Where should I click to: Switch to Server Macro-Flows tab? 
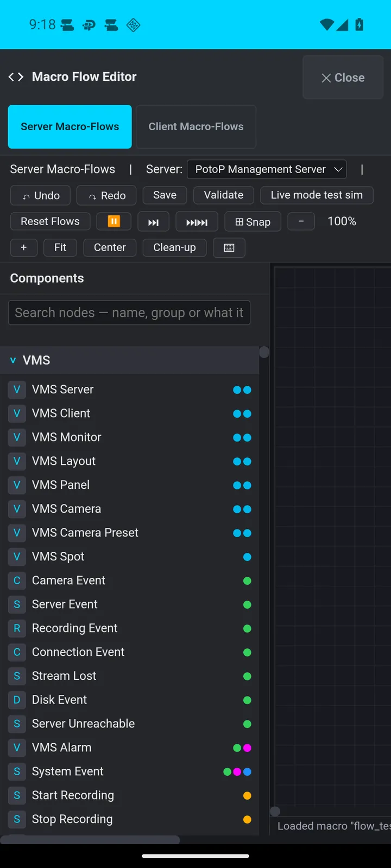point(70,126)
